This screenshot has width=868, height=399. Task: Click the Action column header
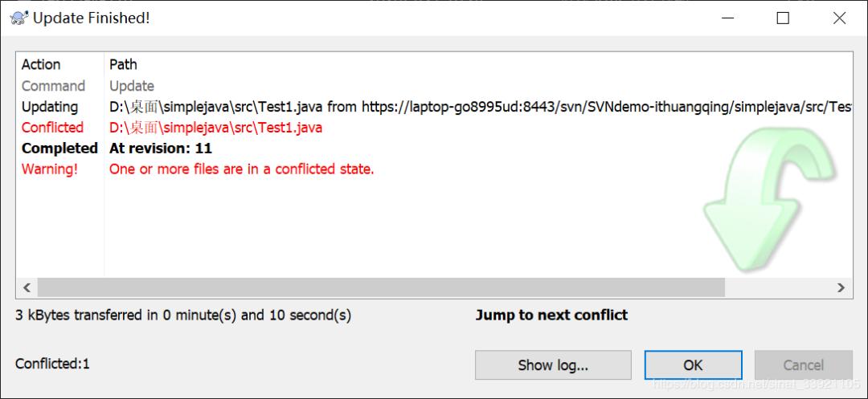[x=41, y=64]
